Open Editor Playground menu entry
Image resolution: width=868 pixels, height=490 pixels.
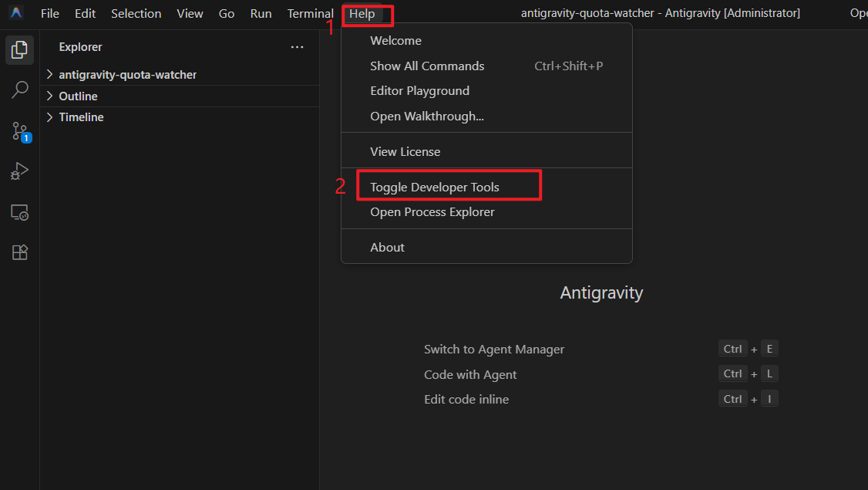pyautogui.click(x=486, y=91)
